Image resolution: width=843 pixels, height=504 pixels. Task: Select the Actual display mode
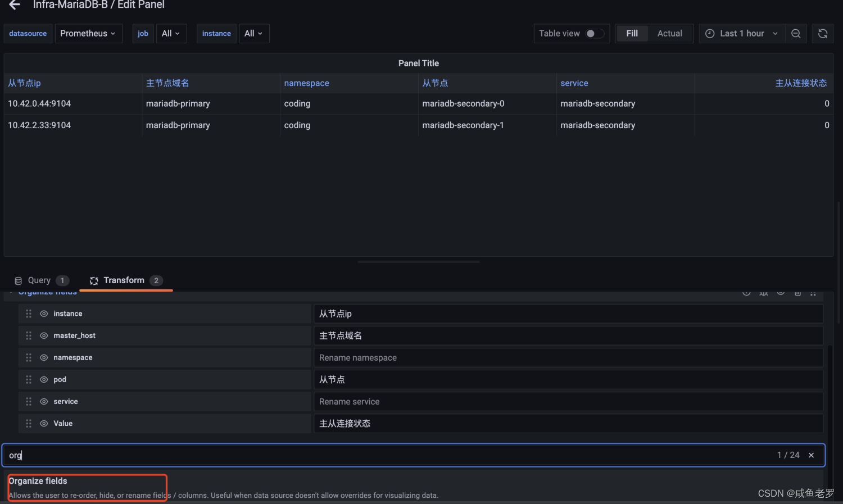coord(670,34)
